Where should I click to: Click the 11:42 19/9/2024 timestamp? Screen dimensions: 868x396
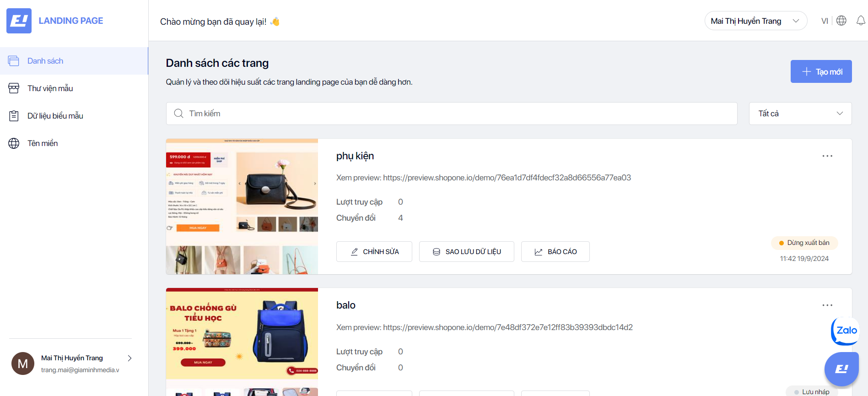[804, 259]
